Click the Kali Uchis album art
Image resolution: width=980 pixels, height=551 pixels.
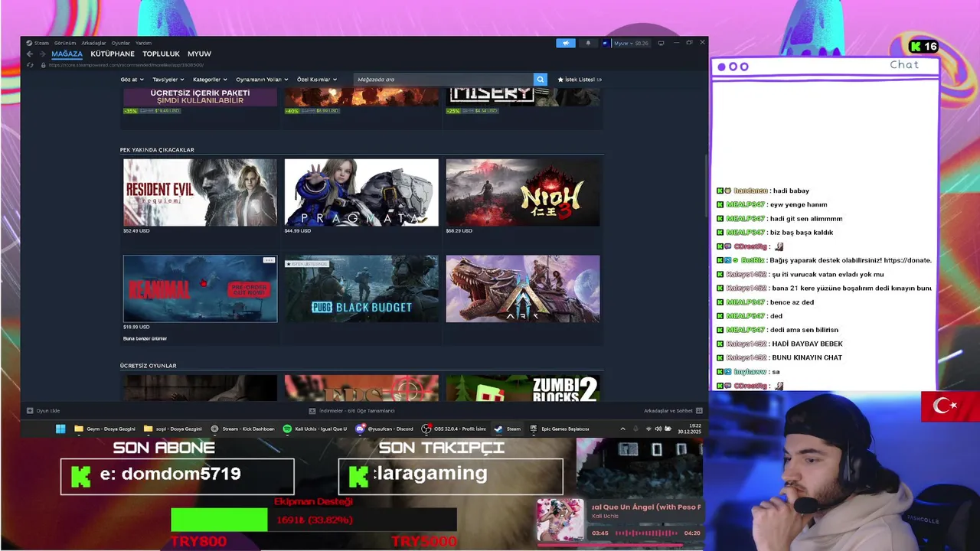[560, 520]
